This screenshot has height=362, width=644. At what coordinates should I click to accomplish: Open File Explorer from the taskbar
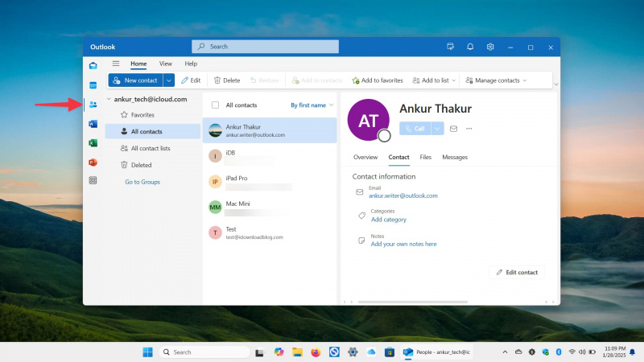297,352
